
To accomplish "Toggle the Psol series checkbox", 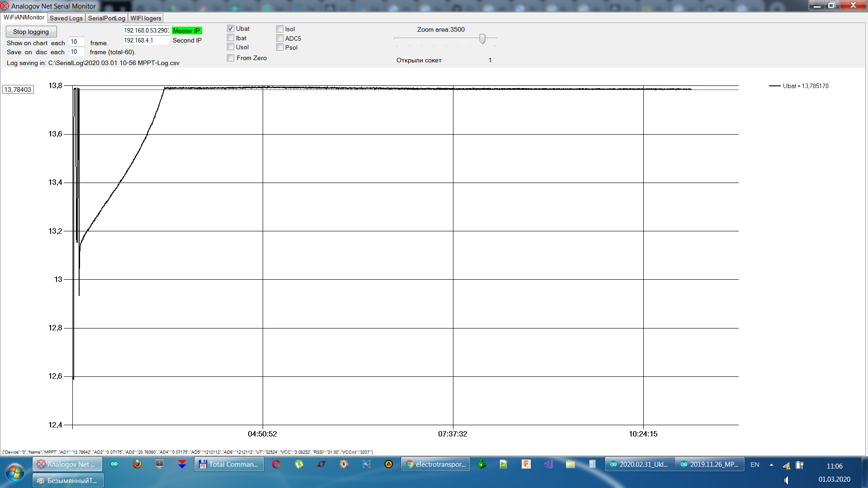I will pos(280,47).
